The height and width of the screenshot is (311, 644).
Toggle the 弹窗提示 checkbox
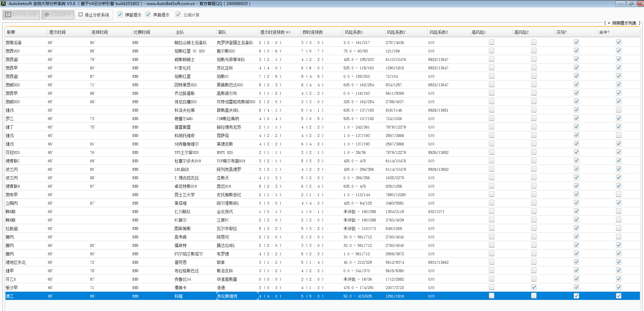pyautogui.click(x=120, y=15)
